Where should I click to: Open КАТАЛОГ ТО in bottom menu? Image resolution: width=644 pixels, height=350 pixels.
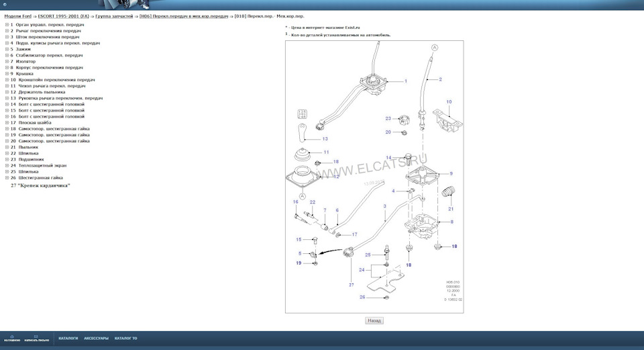click(125, 339)
